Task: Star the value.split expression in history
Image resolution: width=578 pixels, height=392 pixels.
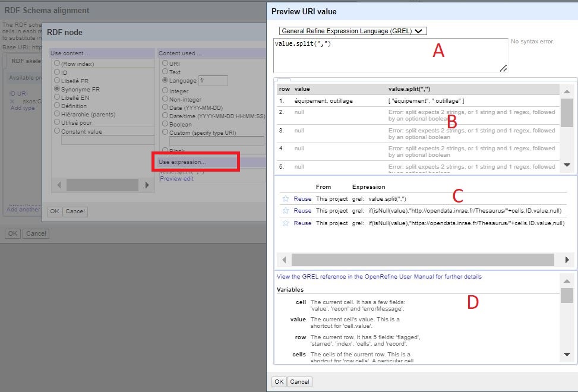Action: (285, 198)
